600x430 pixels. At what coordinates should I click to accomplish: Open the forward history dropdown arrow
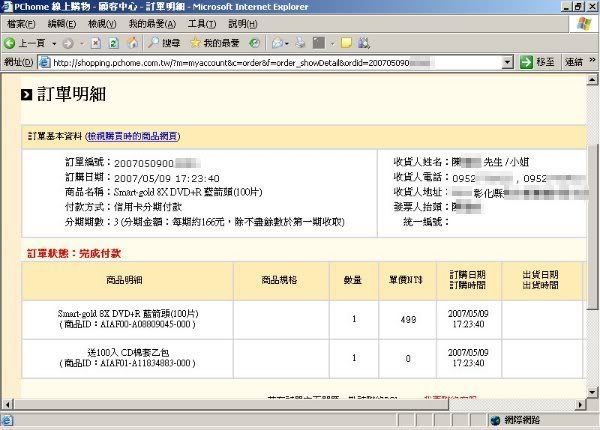(82, 44)
